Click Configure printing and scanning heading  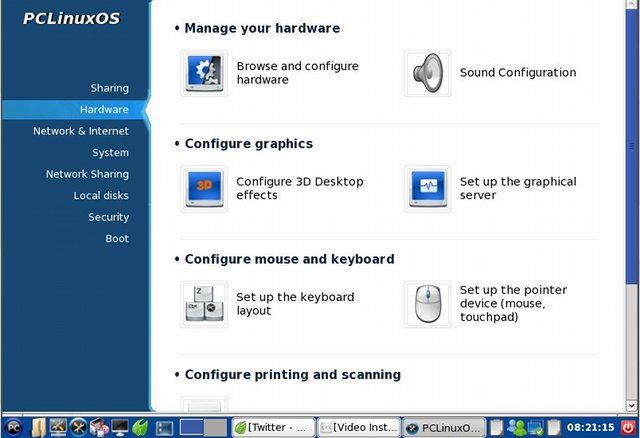[293, 375]
